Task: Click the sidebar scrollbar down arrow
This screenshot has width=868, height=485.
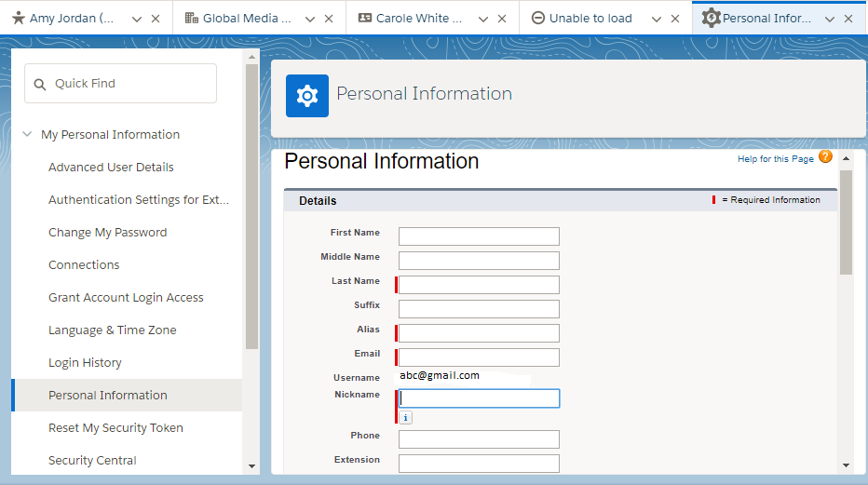Action: (x=251, y=466)
